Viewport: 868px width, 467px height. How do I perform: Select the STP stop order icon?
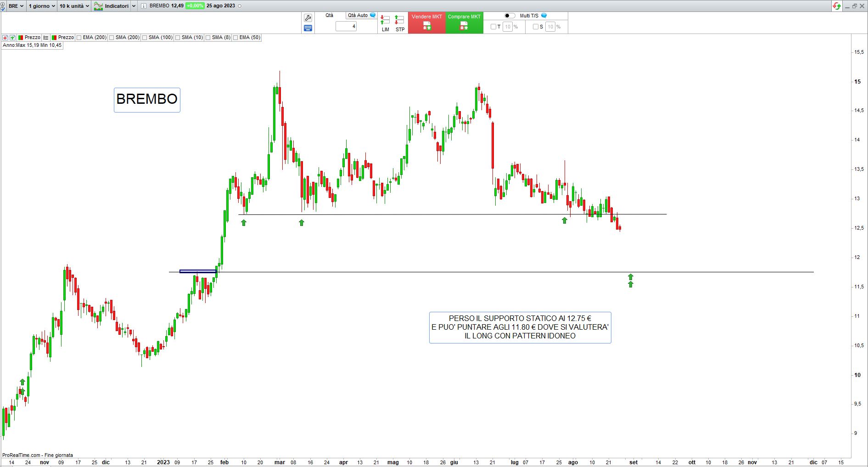(400, 23)
